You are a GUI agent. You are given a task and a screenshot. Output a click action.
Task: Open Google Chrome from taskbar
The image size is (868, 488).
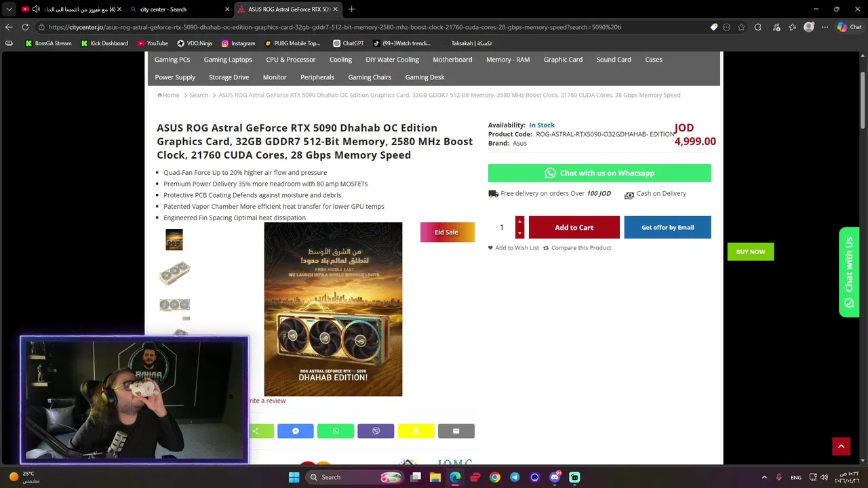click(x=495, y=477)
